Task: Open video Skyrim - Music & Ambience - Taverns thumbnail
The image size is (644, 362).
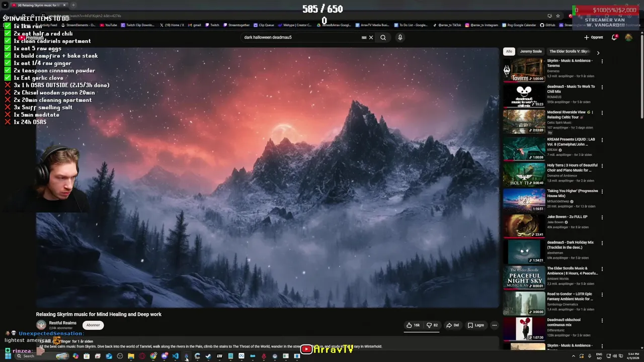Action: click(x=524, y=70)
